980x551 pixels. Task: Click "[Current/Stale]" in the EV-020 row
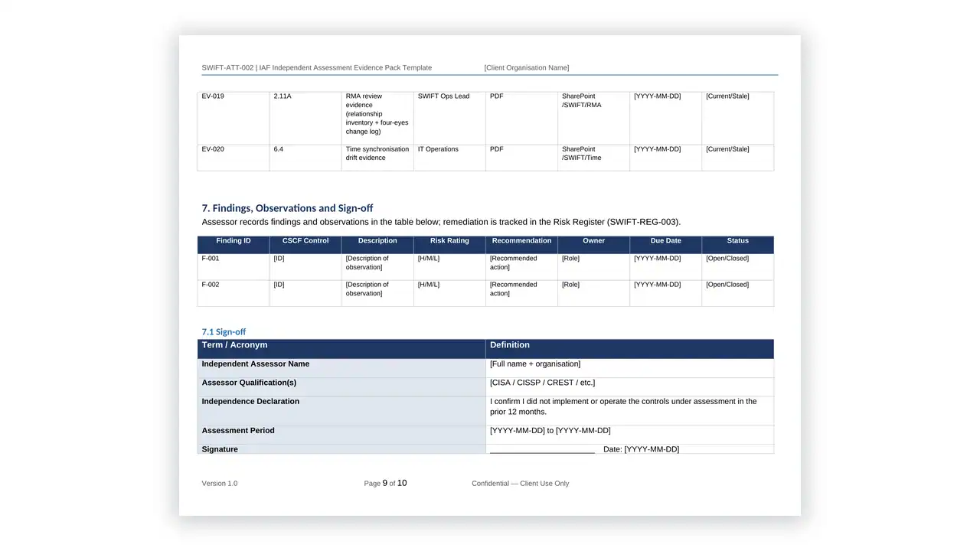pyautogui.click(x=727, y=149)
